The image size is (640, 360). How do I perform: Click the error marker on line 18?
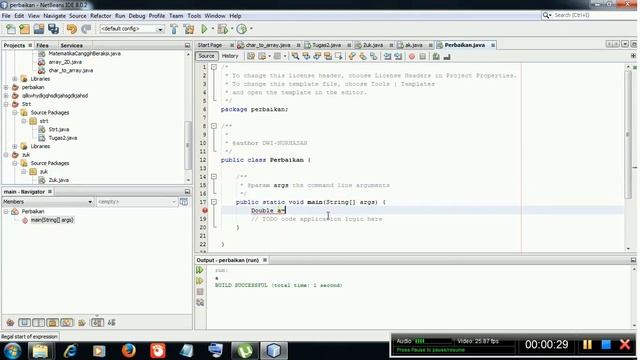(204, 210)
